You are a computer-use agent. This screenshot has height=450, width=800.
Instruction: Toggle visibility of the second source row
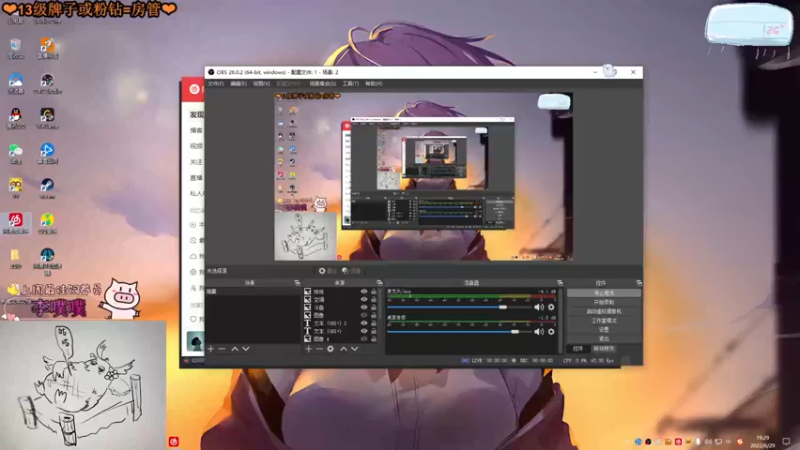tap(364, 299)
